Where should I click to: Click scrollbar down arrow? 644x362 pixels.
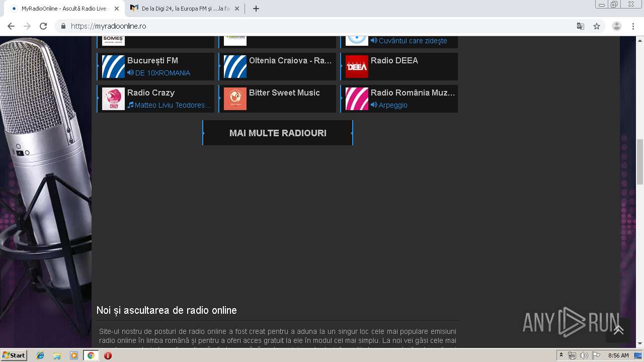coord(640,344)
